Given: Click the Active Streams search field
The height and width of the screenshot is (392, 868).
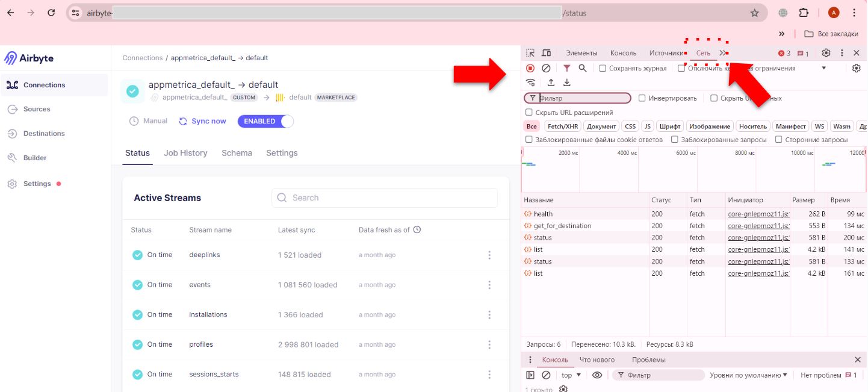Looking at the screenshot, I should (385, 198).
